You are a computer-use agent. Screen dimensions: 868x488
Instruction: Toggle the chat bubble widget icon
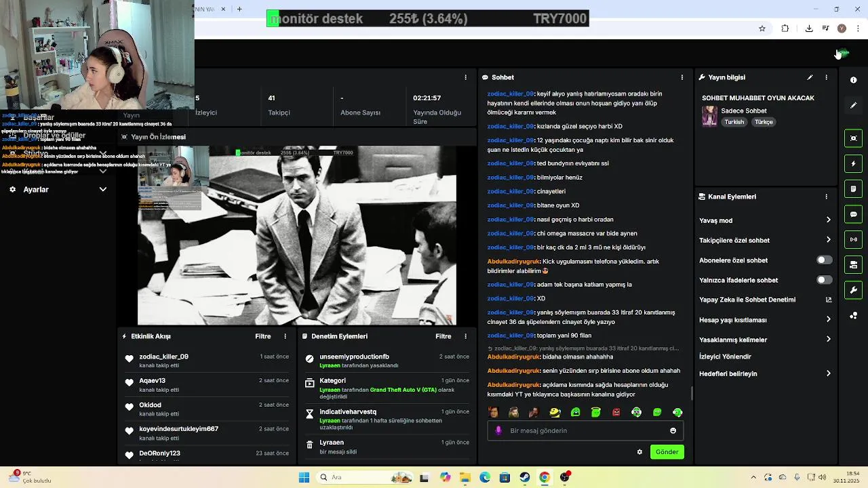[x=853, y=214]
